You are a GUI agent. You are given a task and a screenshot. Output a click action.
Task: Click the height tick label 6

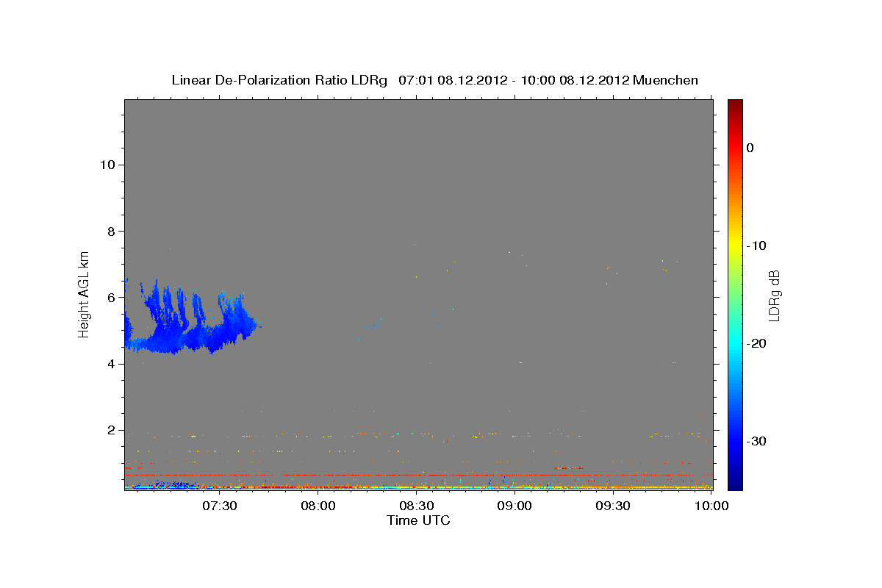[x=110, y=297]
